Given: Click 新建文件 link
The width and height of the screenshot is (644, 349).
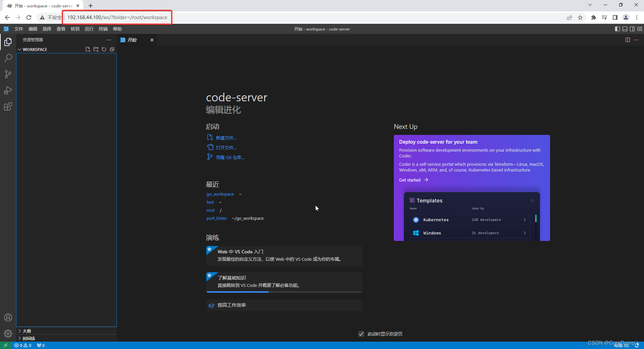Looking at the screenshot, I should point(226,138).
